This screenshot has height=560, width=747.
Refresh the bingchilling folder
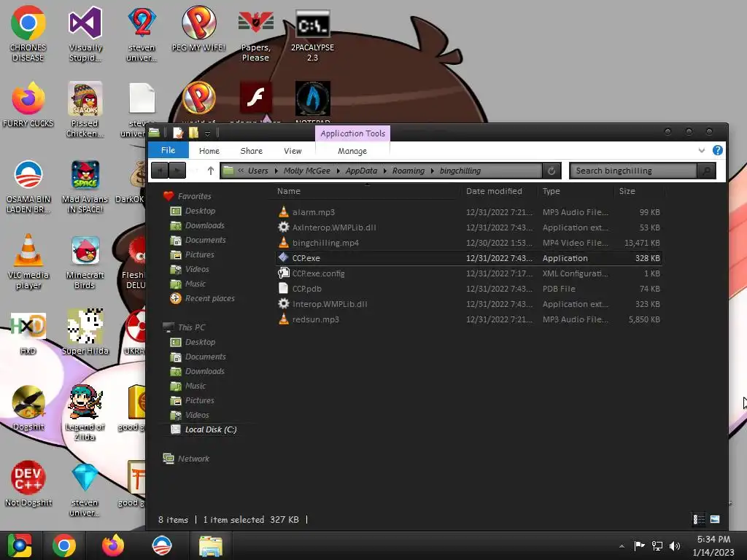551,171
